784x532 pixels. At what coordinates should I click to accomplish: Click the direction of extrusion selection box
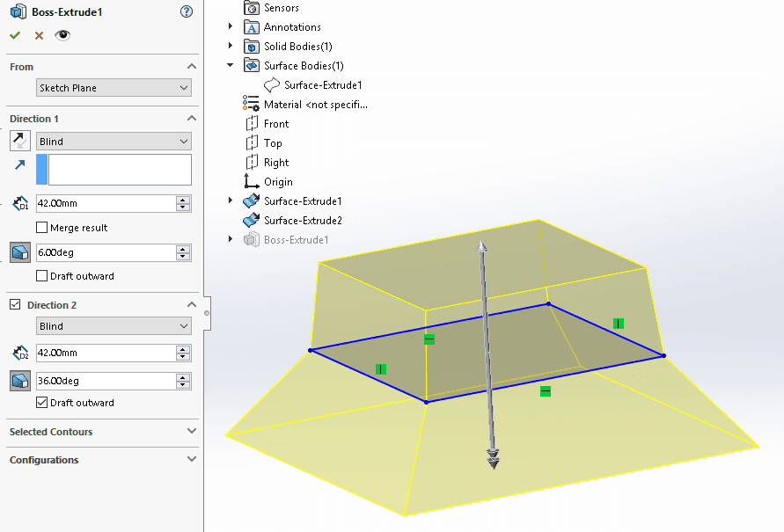[x=120, y=170]
